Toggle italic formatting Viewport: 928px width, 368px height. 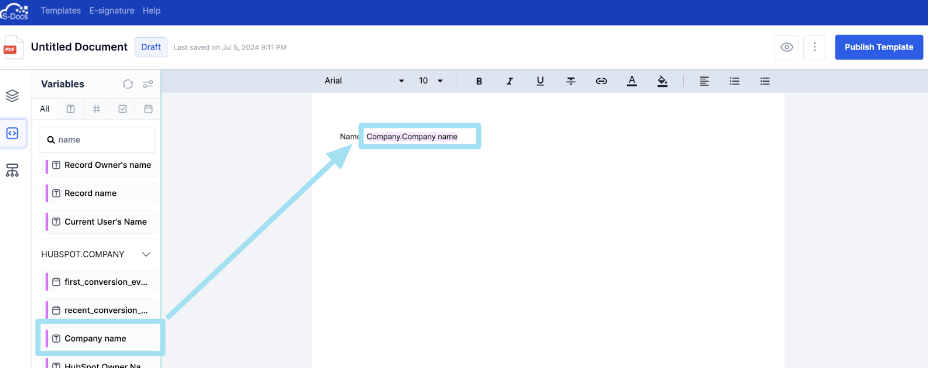coord(510,81)
